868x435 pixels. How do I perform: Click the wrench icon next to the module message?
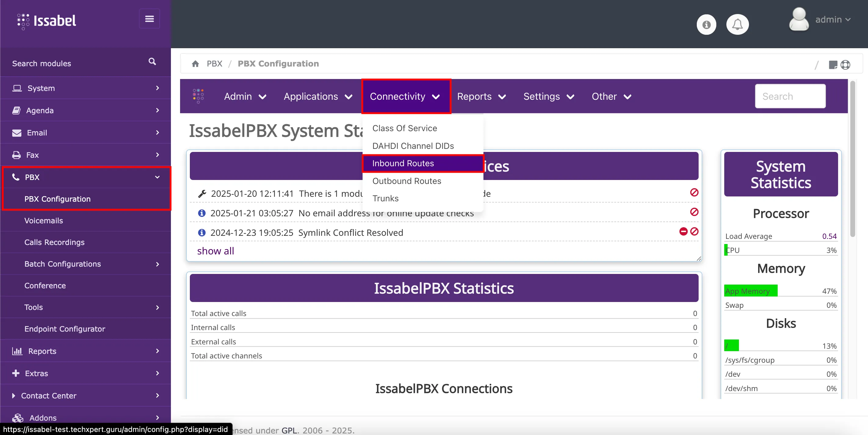201,194
